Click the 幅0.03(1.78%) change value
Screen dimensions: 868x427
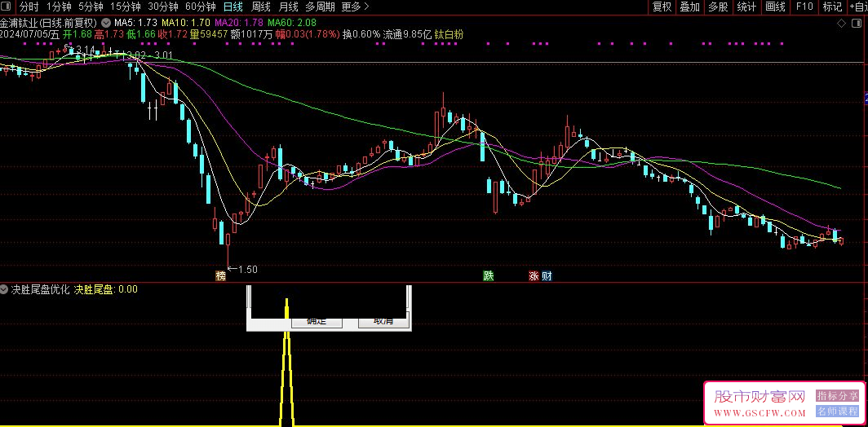pos(308,34)
